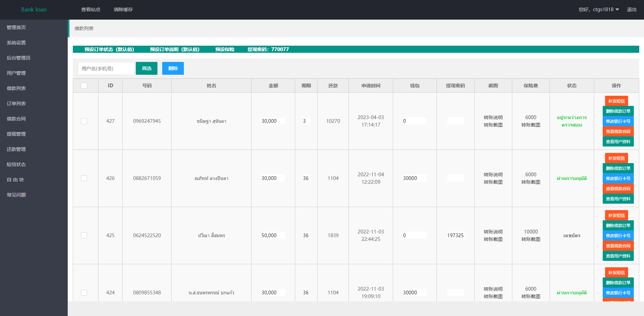
Task: Click 修改银行卡号 for loan ID 425
Action: [618, 235]
